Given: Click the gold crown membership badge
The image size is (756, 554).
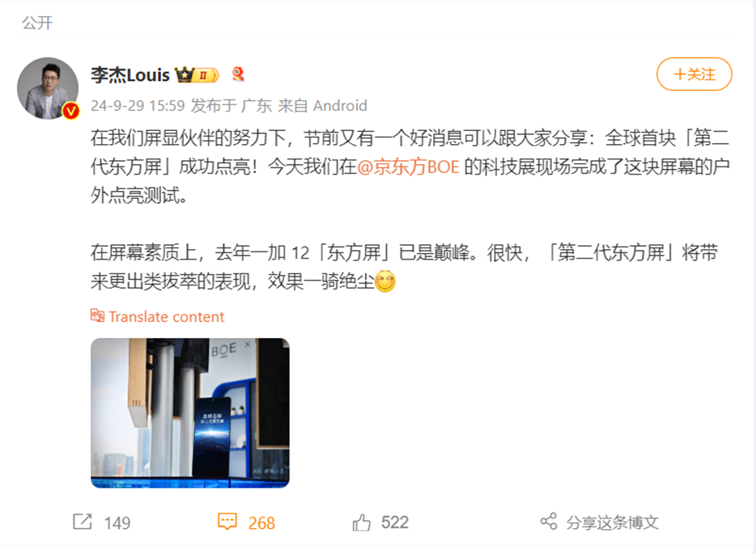Looking at the screenshot, I should 197,74.
